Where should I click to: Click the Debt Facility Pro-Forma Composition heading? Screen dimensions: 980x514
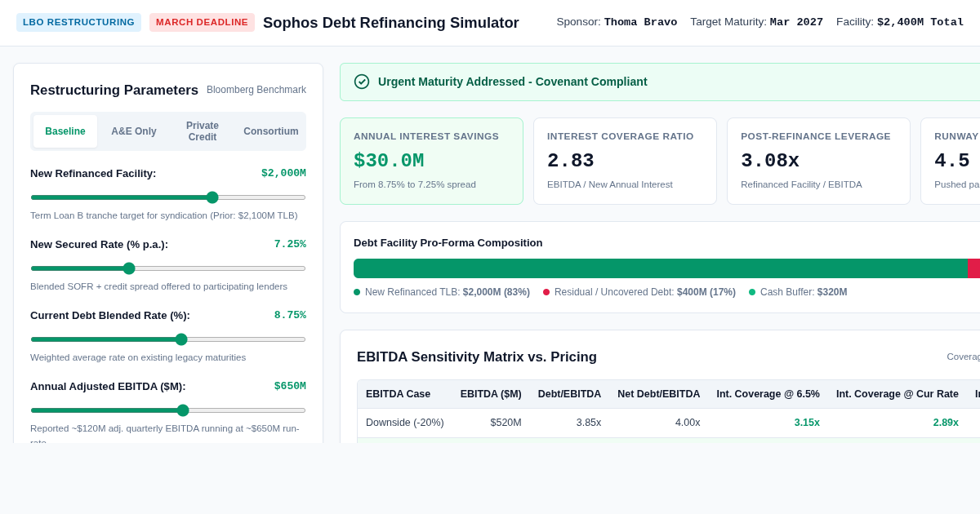coord(448,243)
